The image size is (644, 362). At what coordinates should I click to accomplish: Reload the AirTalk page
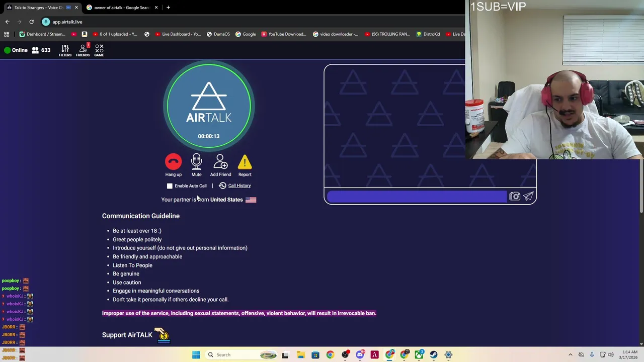(31, 22)
